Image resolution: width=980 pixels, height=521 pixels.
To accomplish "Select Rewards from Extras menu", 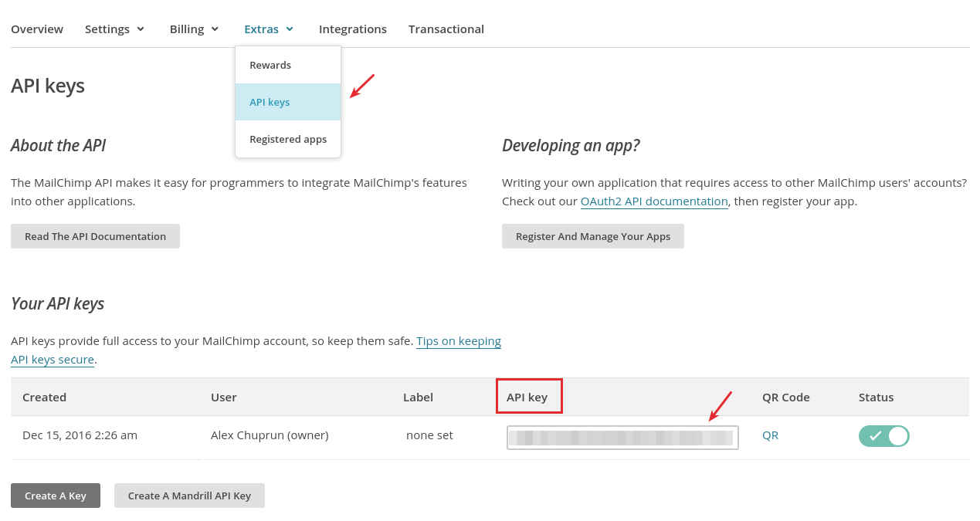I will point(288,65).
